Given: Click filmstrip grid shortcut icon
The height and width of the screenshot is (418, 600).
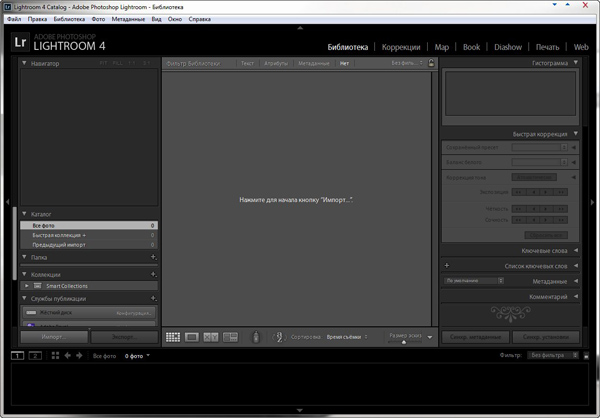Looking at the screenshot, I should pyautogui.click(x=55, y=356).
